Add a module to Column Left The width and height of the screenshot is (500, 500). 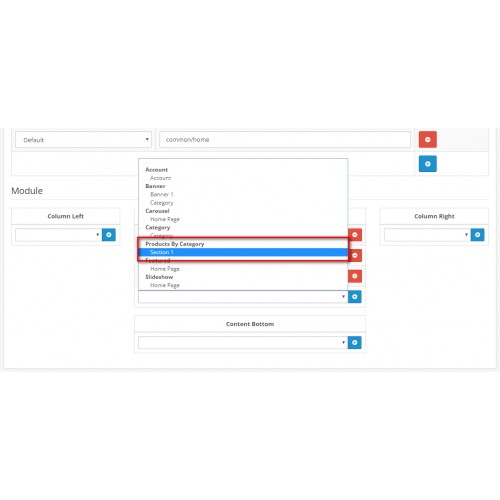click(109, 235)
